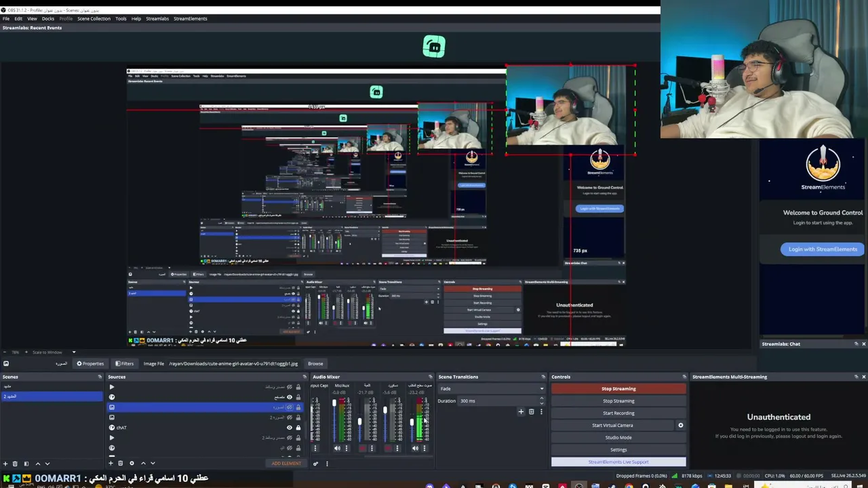
Task: Open the Audio Mixer three-dot menu
Action: pos(326,464)
